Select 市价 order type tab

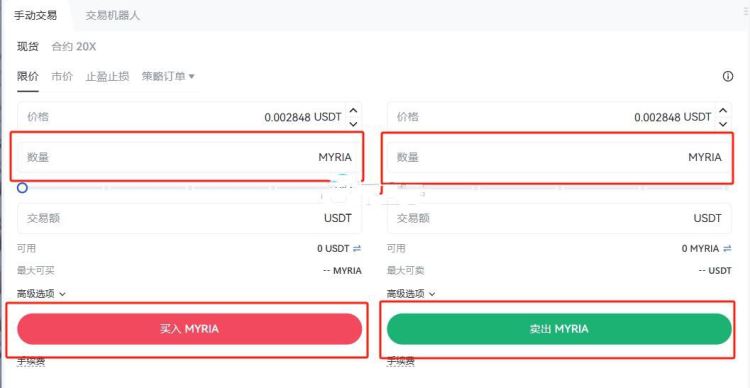pyautogui.click(x=62, y=76)
